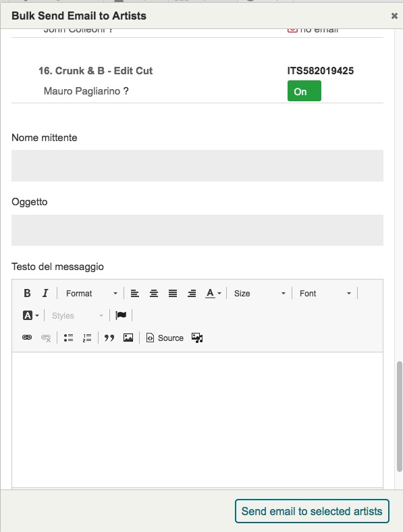The image size is (403, 532).
Task: Insert an anchor flag
Action: 121,315
